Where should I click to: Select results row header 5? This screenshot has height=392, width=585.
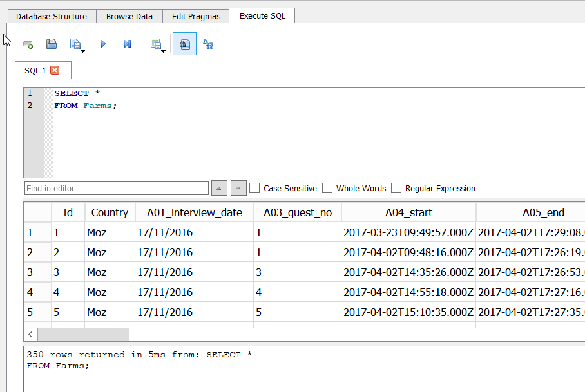(37, 312)
